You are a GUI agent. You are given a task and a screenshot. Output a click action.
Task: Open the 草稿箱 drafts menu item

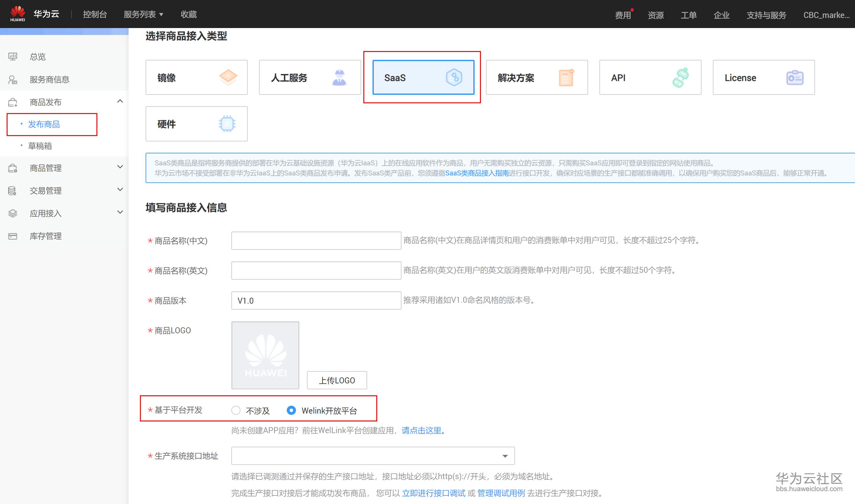40,146
